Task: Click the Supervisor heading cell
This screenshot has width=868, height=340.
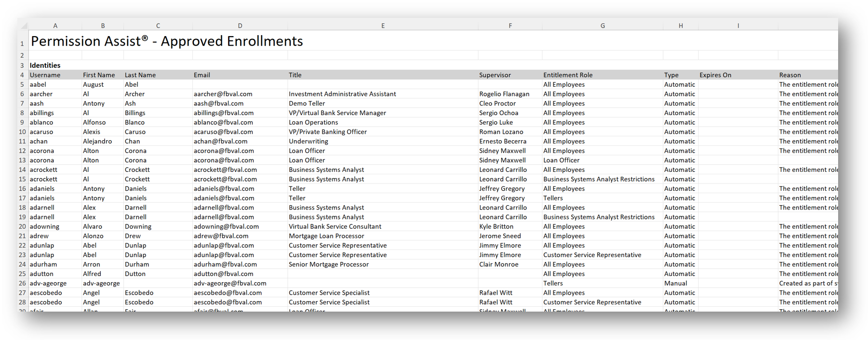Action: (x=495, y=75)
